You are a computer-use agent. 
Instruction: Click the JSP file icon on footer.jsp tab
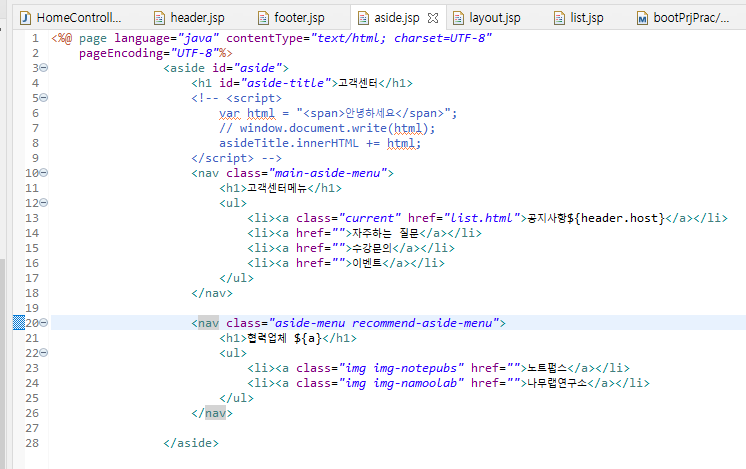tap(263, 19)
